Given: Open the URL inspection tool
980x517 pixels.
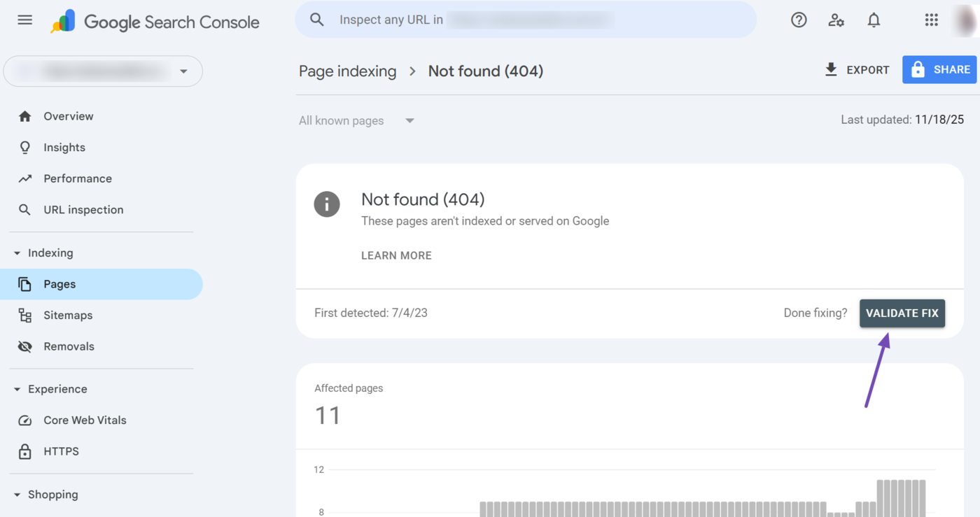Looking at the screenshot, I should point(83,209).
